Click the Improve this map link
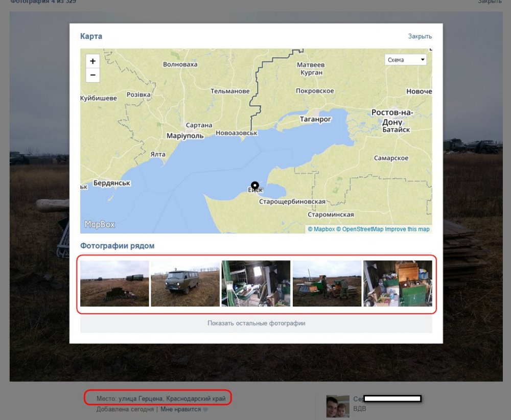This screenshot has width=511, height=420. click(407, 229)
